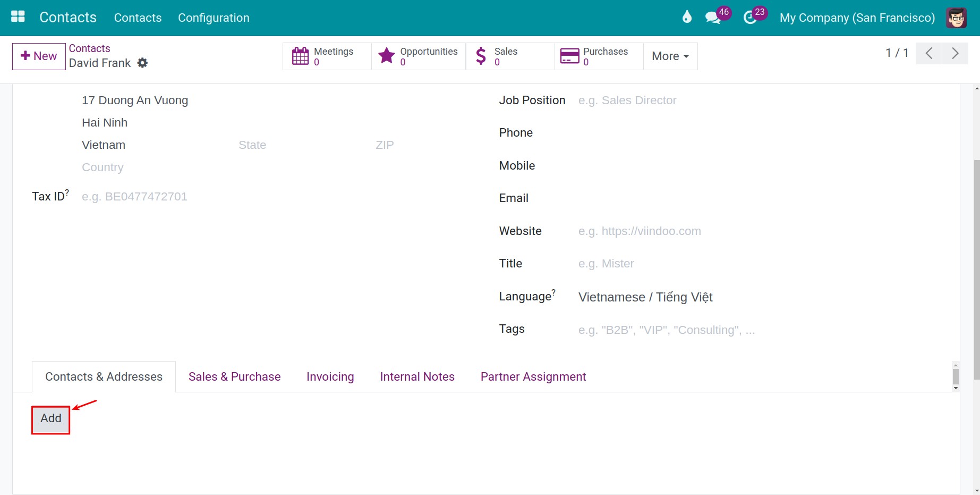Screen dimensions: 980x495
Task: Click the Tax ID help question mark
Action: [67, 193]
